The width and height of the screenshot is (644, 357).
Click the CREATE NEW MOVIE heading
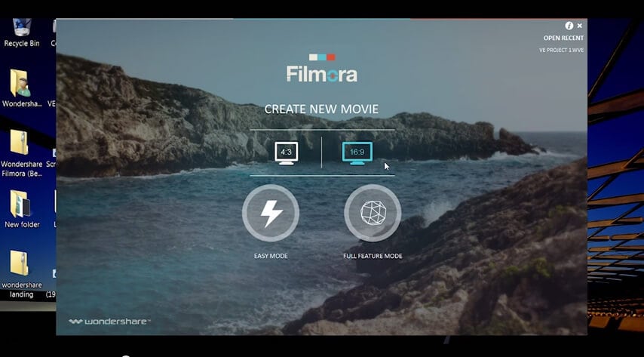pos(321,109)
